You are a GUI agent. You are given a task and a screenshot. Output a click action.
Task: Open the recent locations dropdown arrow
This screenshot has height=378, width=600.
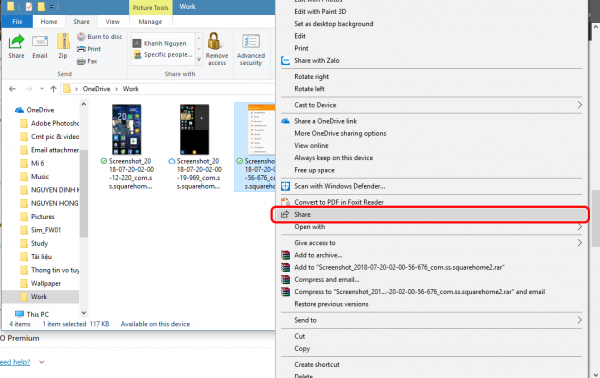tap(41, 89)
